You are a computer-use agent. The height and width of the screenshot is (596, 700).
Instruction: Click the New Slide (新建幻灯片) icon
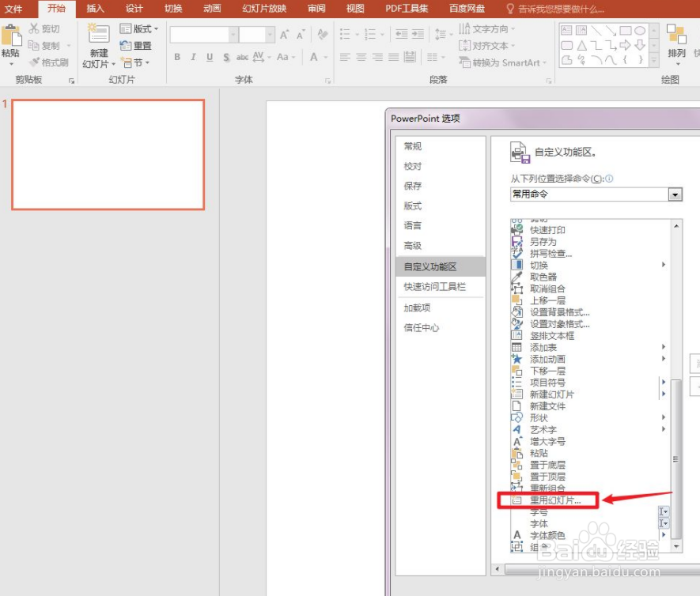pyautogui.click(x=99, y=34)
